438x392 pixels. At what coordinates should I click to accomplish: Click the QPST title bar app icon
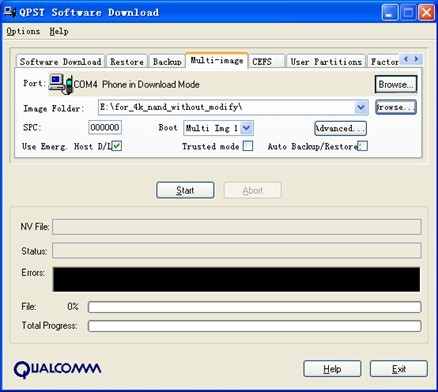[x=10, y=12]
